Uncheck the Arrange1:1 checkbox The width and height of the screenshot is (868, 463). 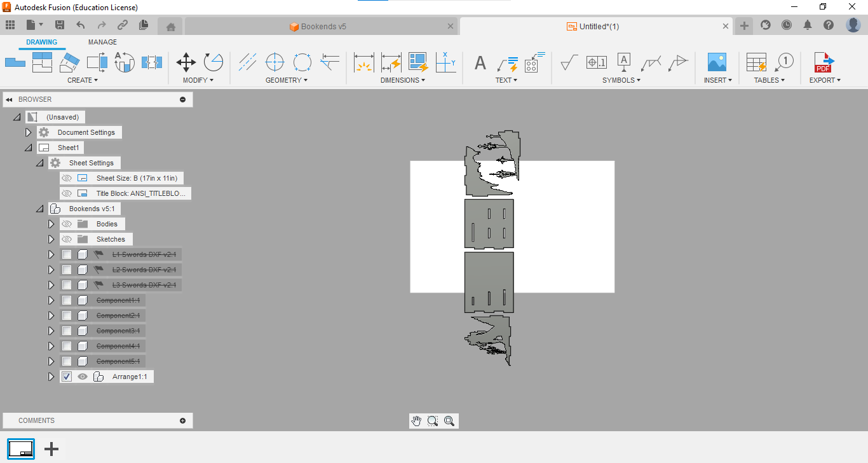67,377
